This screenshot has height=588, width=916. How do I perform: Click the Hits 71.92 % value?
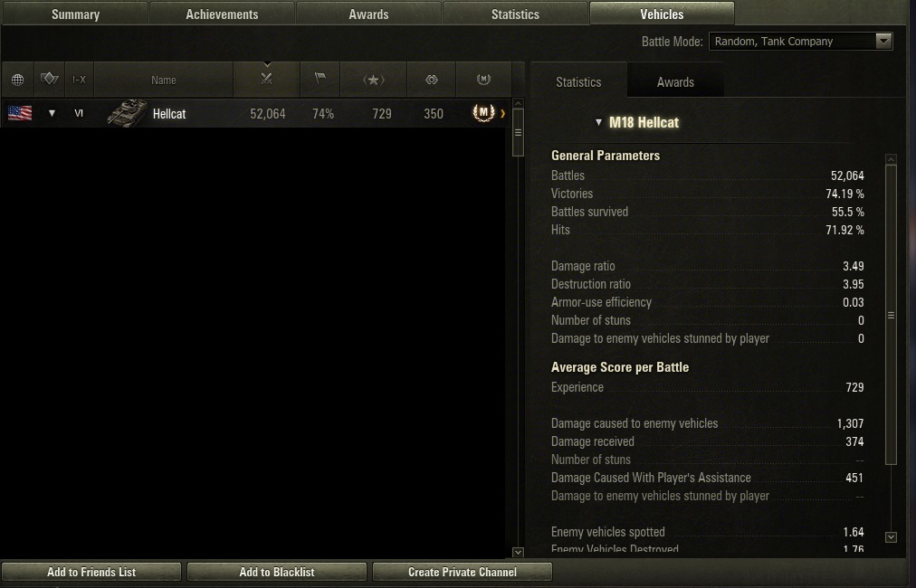[844, 230]
